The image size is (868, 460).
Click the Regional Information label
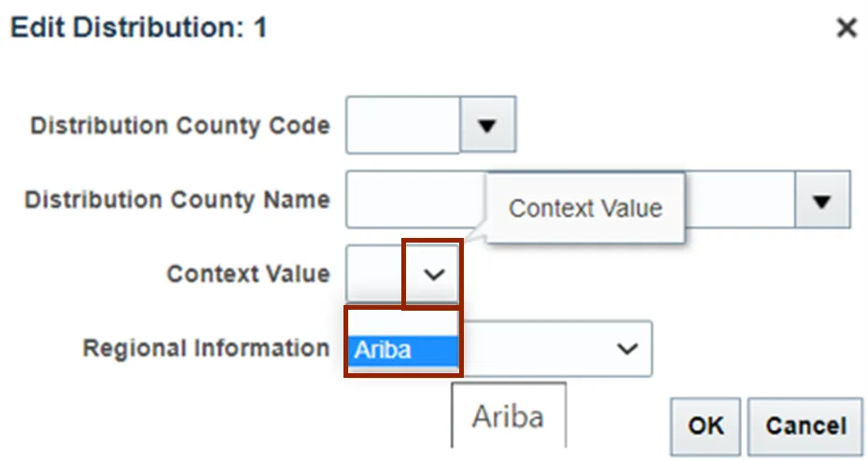(206, 349)
